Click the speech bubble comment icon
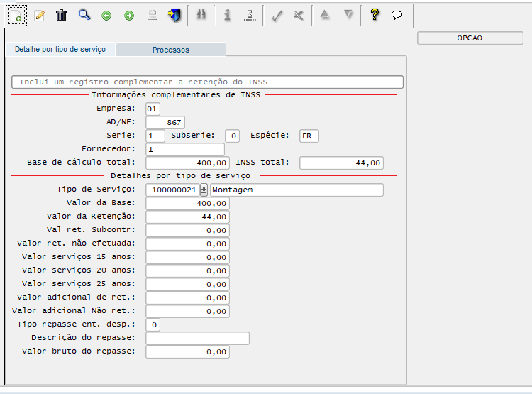This screenshot has height=394, width=532. coord(397,15)
